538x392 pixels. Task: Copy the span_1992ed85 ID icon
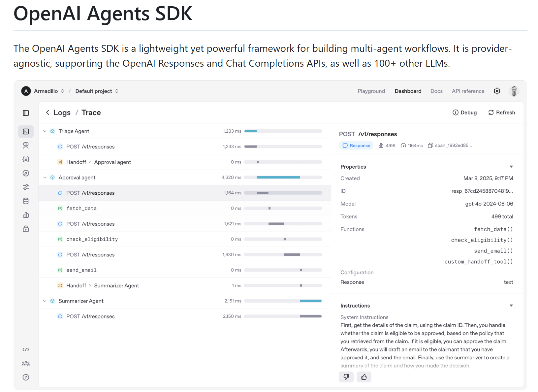430,146
